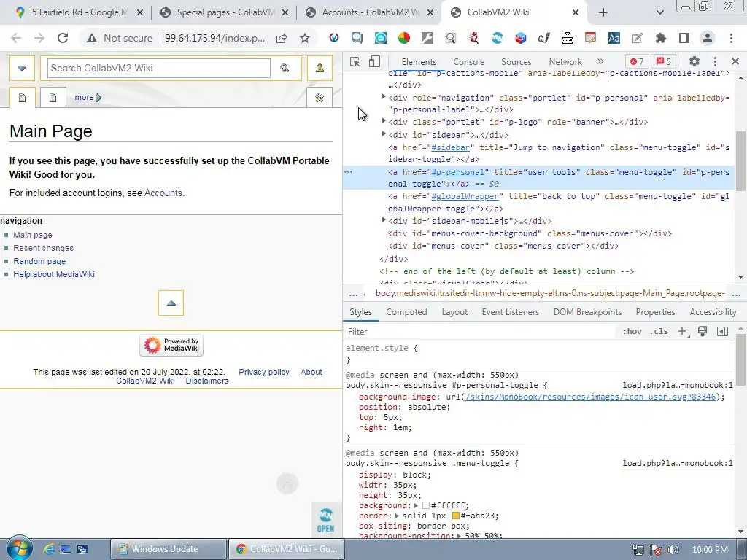Screen dimensions: 747x560
Task: Focus the styles Filter field
Action: pos(479,332)
